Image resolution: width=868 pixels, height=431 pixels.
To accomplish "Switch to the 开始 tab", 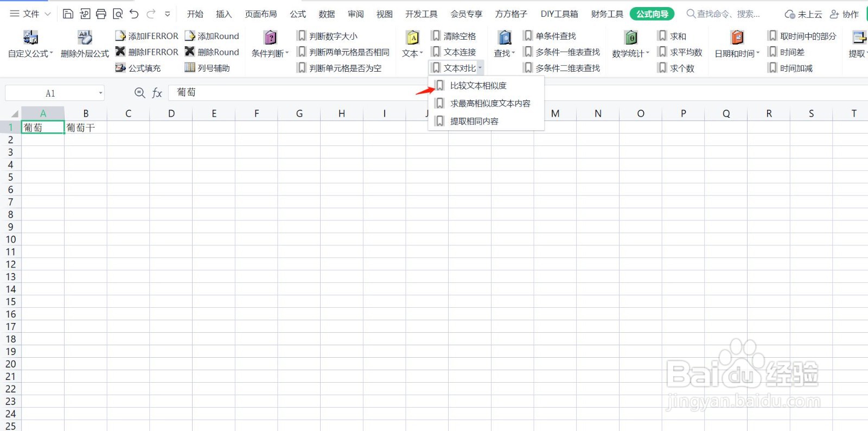I will point(195,14).
